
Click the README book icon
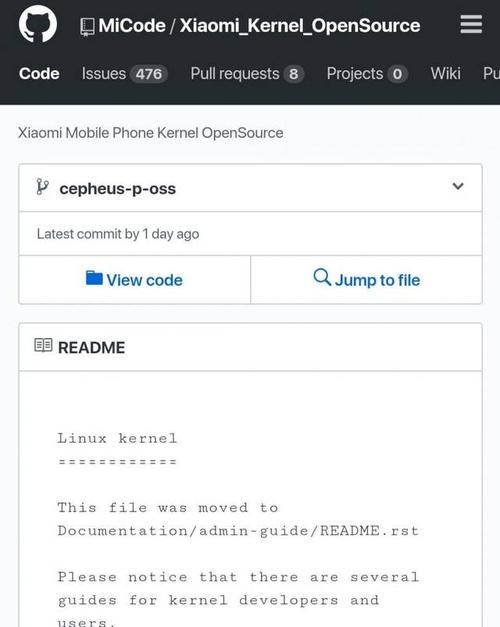pos(43,345)
